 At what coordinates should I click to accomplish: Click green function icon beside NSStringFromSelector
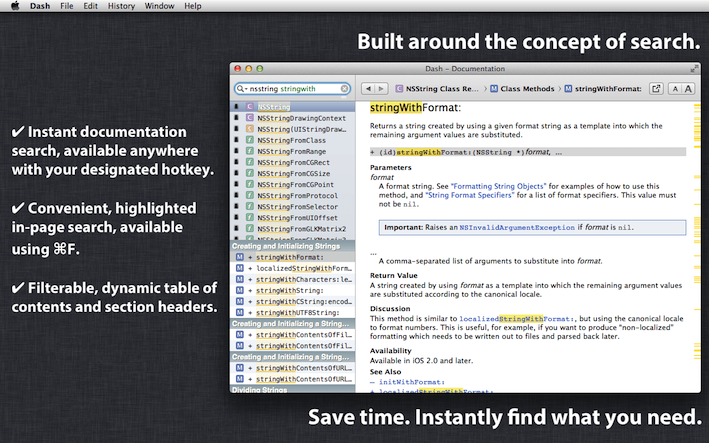coord(250,206)
